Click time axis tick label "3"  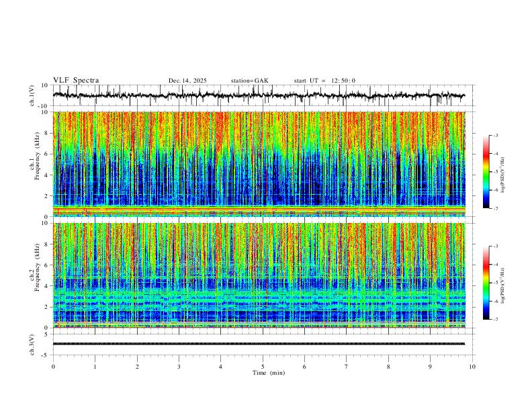point(179,367)
